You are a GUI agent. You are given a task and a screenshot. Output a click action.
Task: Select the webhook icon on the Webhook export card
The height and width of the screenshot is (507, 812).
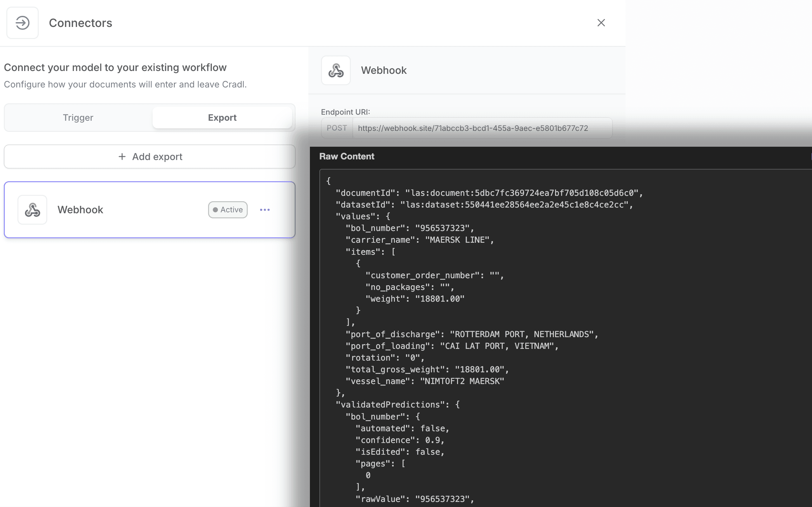pos(32,209)
